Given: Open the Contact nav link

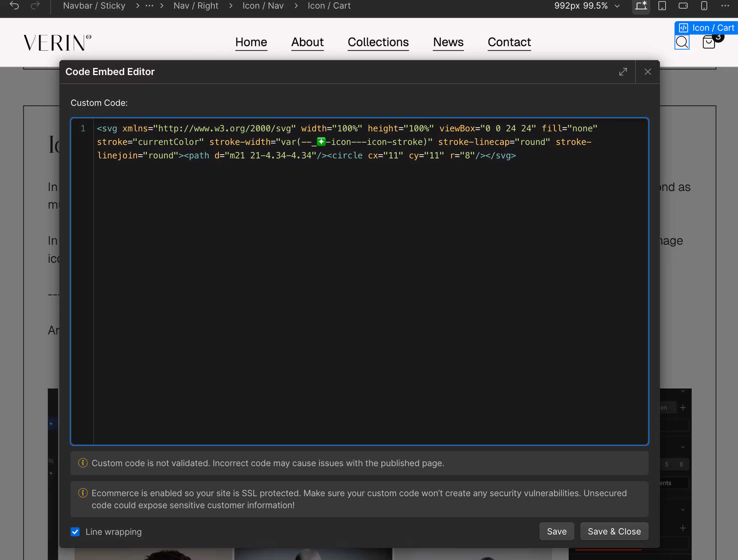Looking at the screenshot, I should (509, 42).
